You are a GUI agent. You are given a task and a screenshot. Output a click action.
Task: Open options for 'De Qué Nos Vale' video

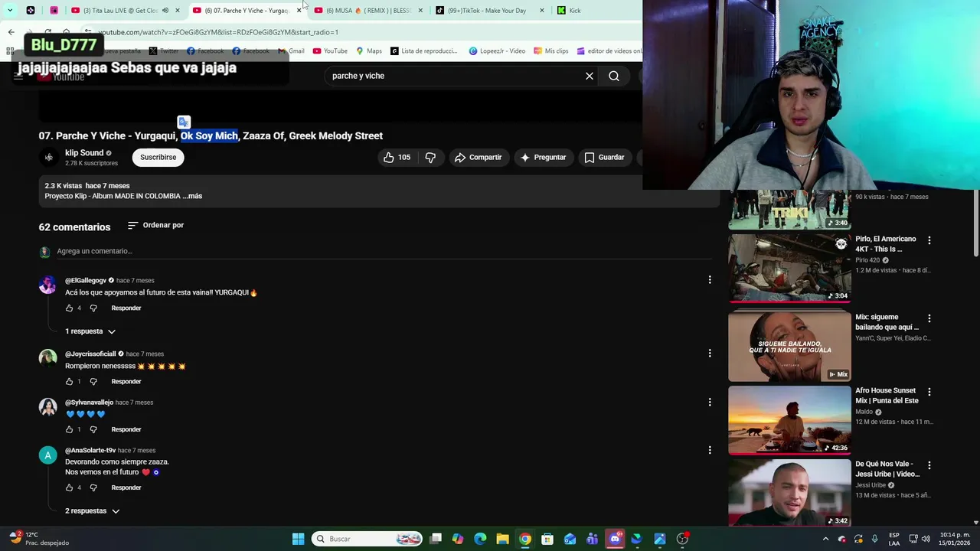point(929,465)
